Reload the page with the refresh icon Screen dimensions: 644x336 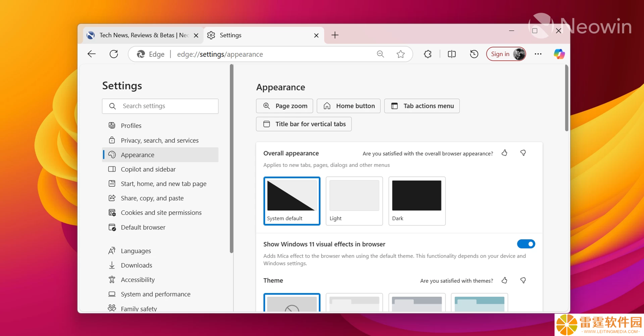point(114,54)
